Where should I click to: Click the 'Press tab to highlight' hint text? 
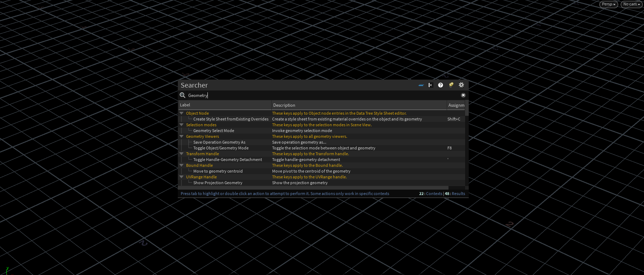point(285,194)
